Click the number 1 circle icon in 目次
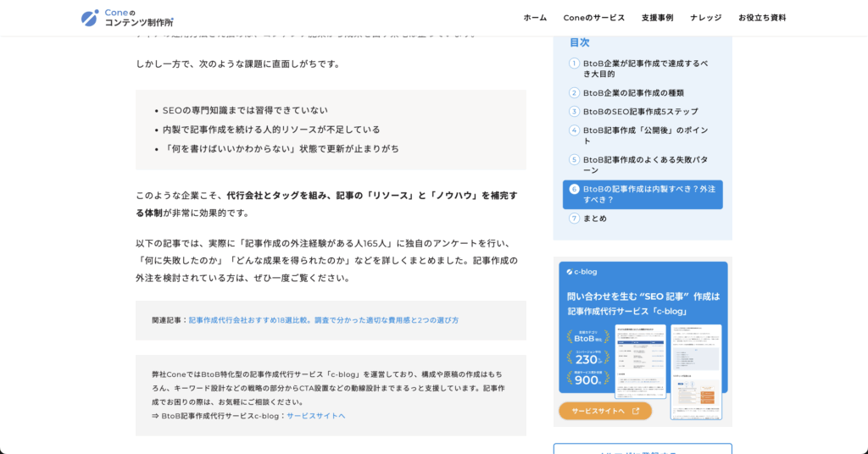The image size is (868, 454). (x=574, y=64)
